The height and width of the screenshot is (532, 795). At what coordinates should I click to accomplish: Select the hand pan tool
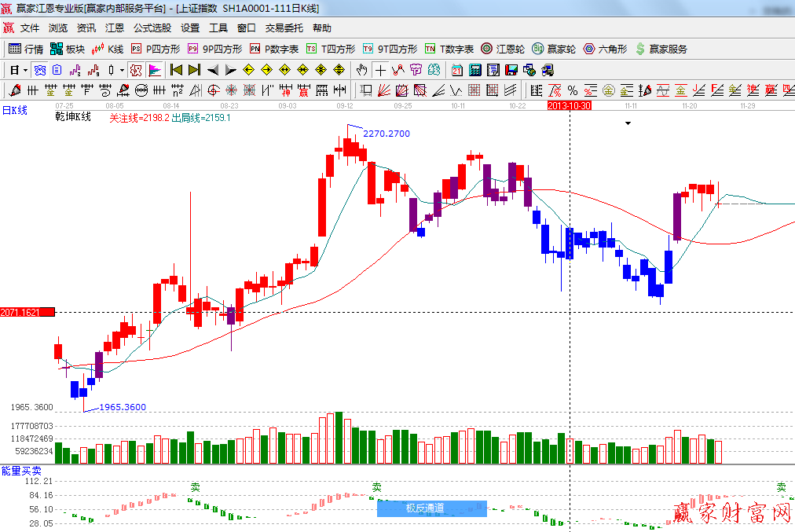pos(361,70)
